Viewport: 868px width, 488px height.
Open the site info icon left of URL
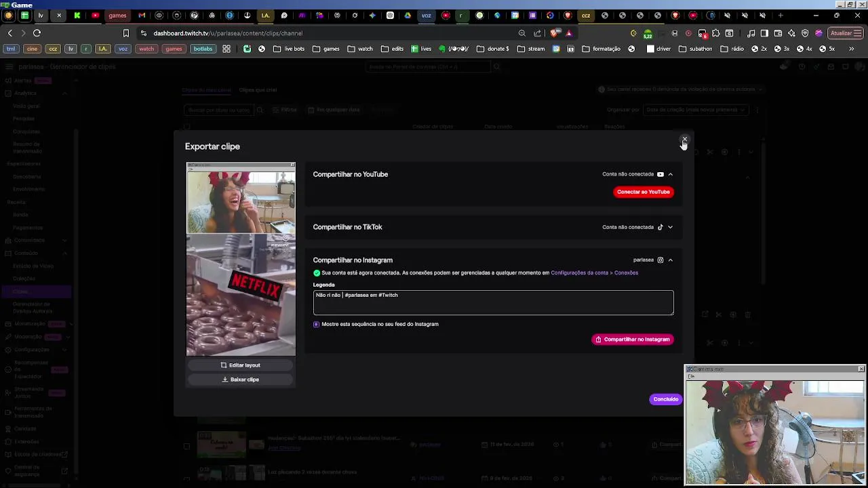click(x=143, y=33)
